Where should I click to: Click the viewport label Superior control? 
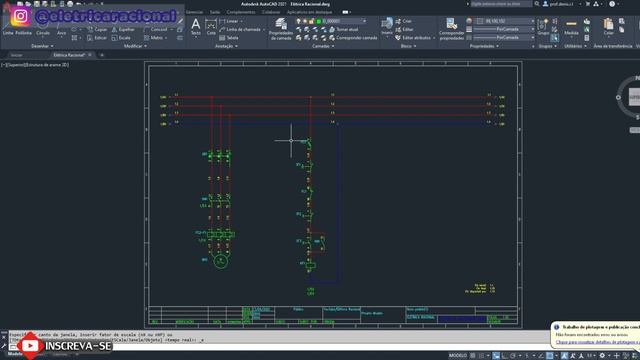pyautogui.click(x=16, y=65)
